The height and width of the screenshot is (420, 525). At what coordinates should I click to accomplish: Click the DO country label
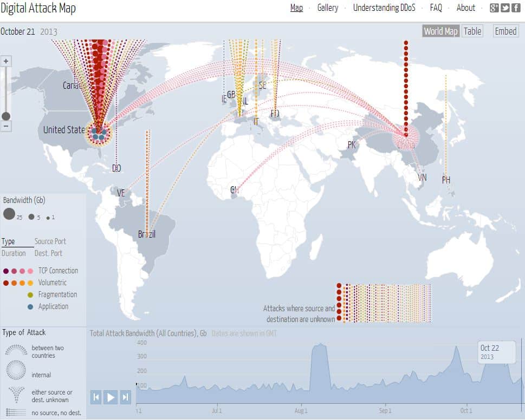pyautogui.click(x=116, y=168)
